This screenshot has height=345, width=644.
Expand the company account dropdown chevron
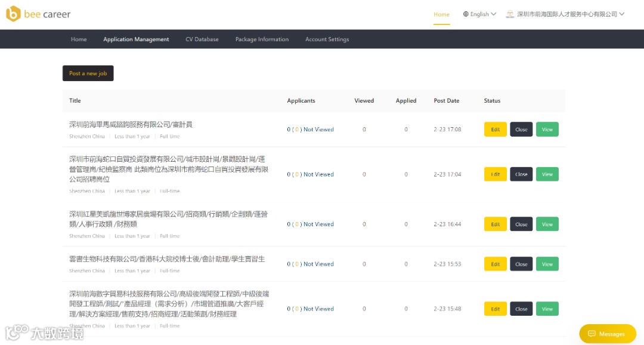[x=622, y=14]
